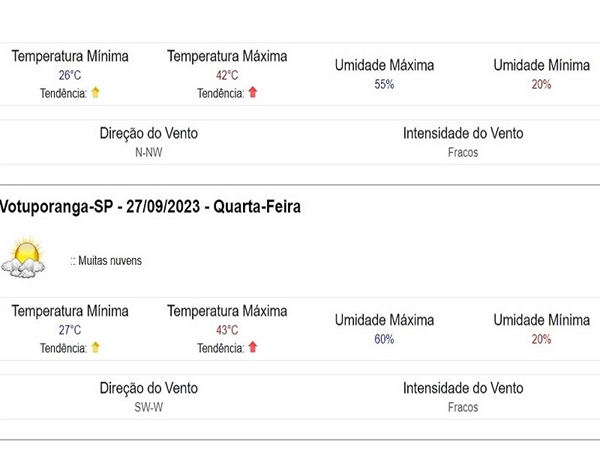Screen dimensions: 600x450
Task: Click the 42°C maximum temperature value
Action: click(227, 75)
